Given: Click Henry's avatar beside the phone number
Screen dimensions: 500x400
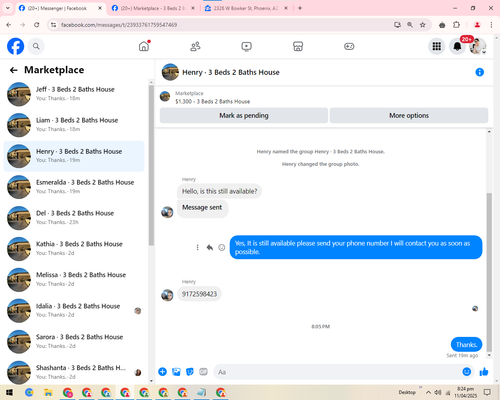Looking at the screenshot, I should [x=167, y=295].
